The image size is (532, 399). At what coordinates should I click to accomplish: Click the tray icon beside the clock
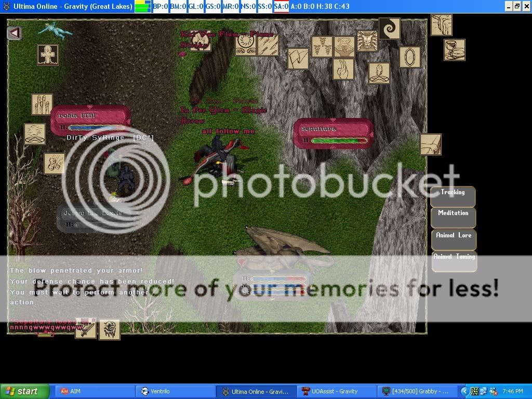tap(493, 391)
